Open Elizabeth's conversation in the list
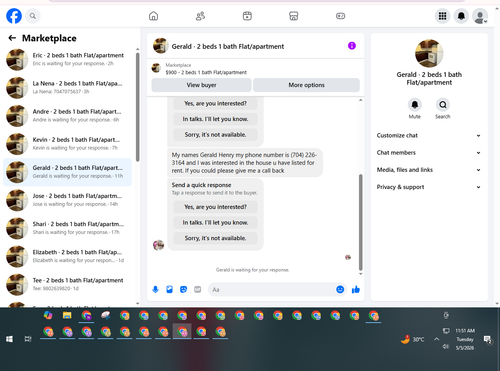This screenshot has width=500, height=371. point(67,256)
